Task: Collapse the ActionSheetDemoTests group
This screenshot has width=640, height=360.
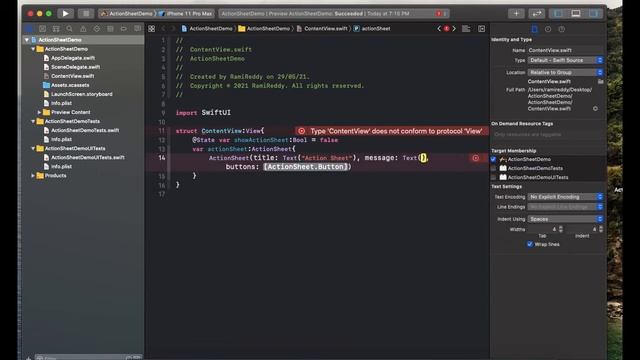Action: 33,121
